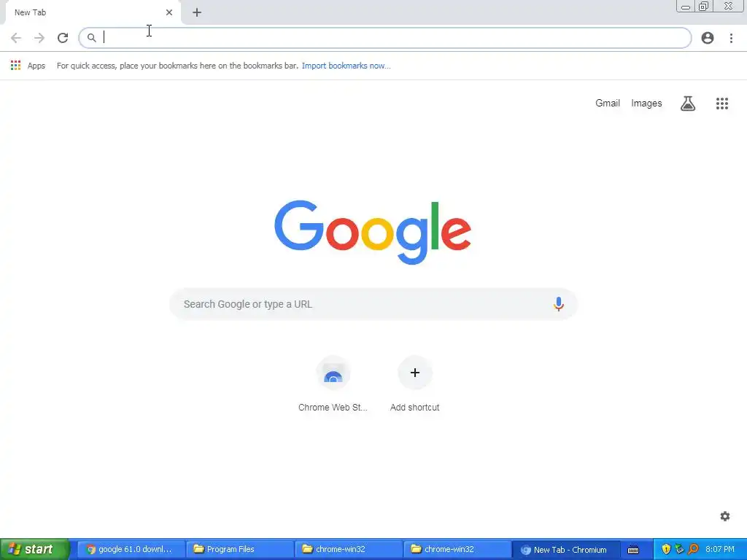Reload the current page
The width and height of the screenshot is (747, 560).
[x=63, y=38]
